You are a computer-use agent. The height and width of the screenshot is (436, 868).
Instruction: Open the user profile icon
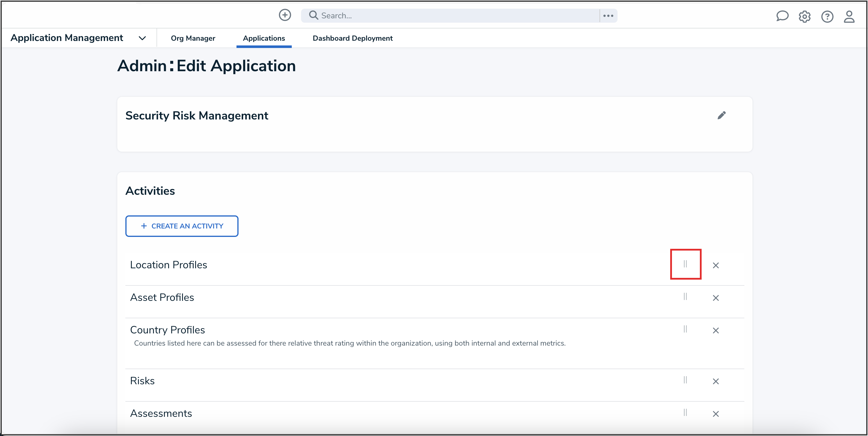[849, 17]
